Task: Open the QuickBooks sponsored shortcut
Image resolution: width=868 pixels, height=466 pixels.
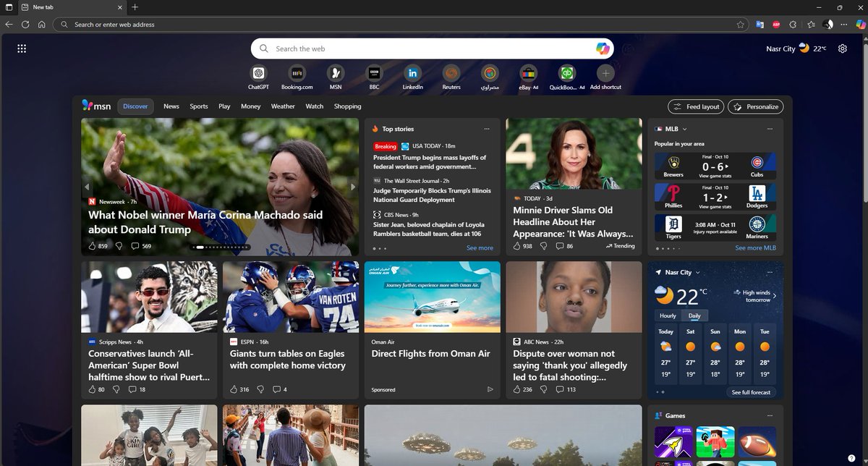Action: tap(567, 73)
